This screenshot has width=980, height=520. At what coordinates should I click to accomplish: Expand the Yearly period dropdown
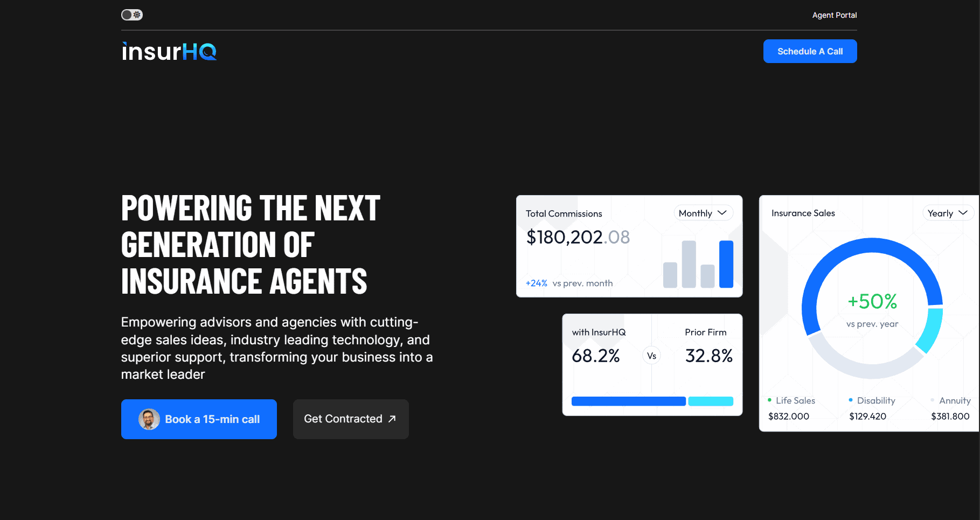[x=947, y=213]
